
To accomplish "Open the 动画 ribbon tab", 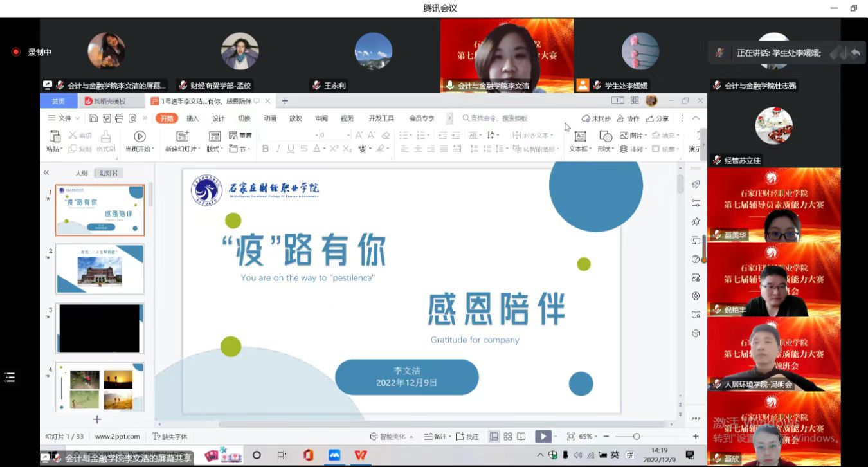I will pos(269,118).
